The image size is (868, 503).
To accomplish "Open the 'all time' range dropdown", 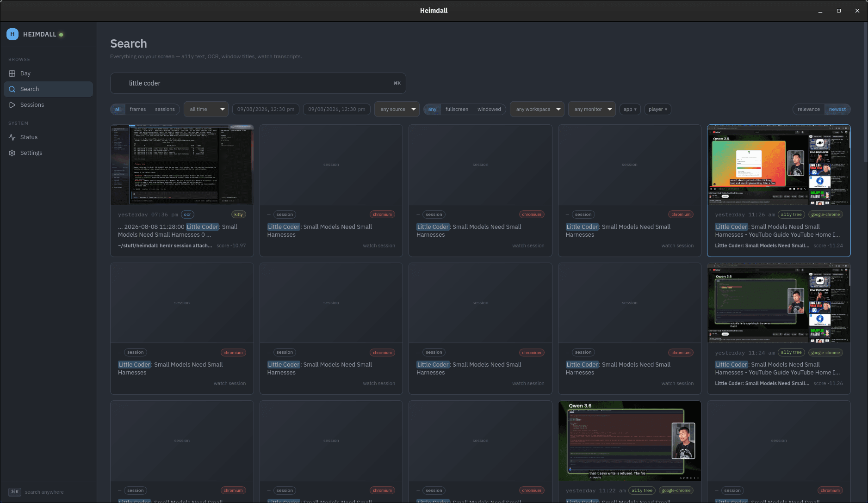I will [x=206, y=110].
